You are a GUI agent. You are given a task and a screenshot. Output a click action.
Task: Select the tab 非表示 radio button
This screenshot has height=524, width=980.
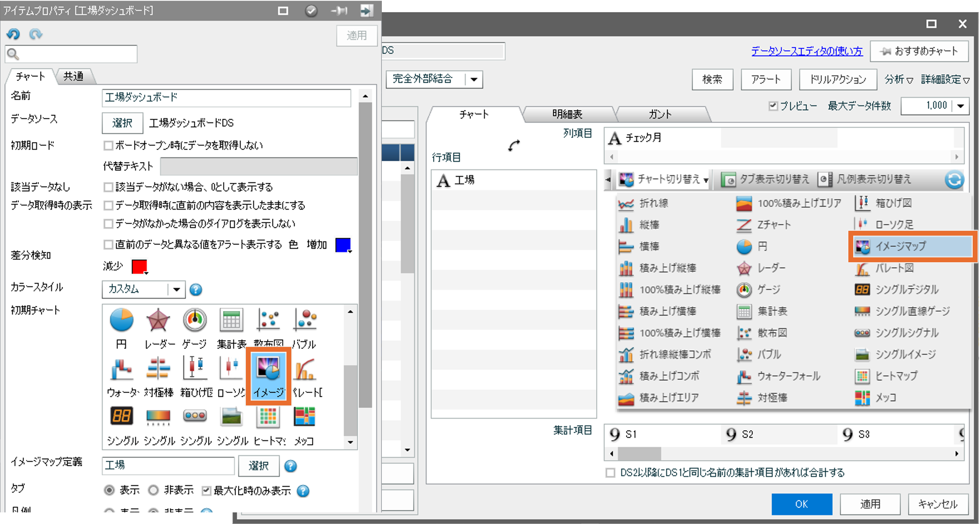click(153, 491)
